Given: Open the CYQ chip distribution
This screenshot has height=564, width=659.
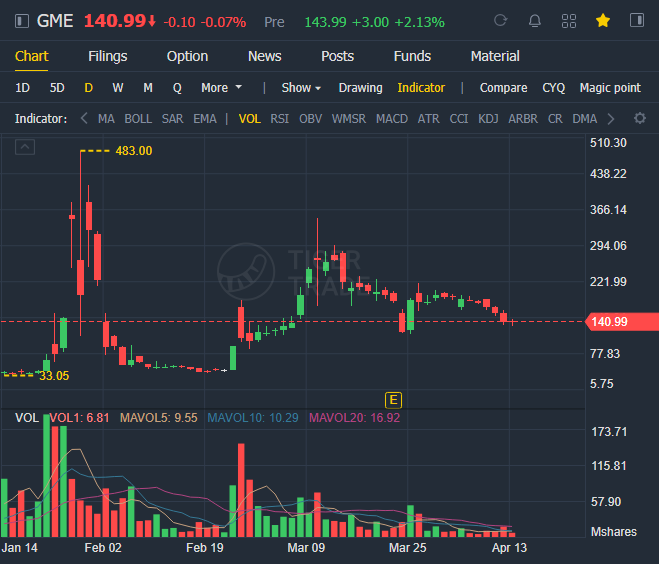Looking at the screenshot, I should coord(554,88).
